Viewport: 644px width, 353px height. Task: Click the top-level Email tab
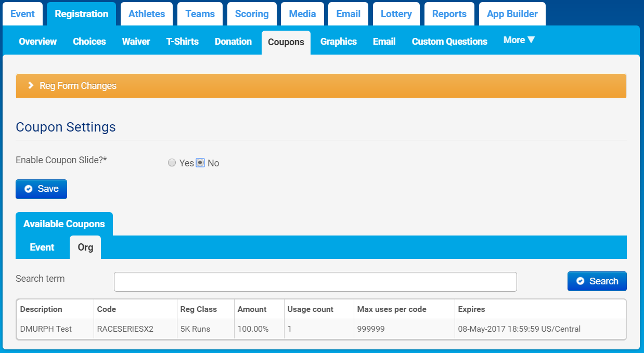(x=349, y=14)
